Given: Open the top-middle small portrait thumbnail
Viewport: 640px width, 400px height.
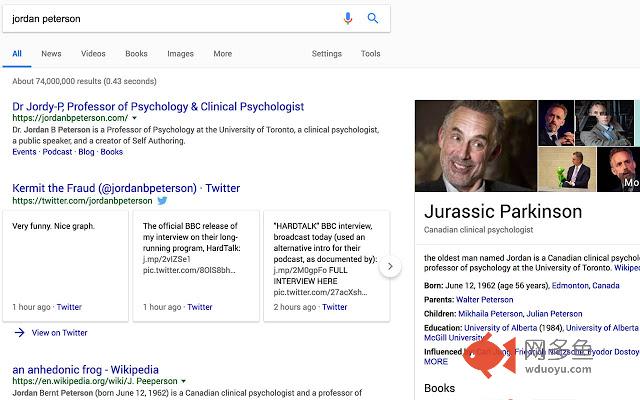Looking at the screenshot, I should click(556, 123).
